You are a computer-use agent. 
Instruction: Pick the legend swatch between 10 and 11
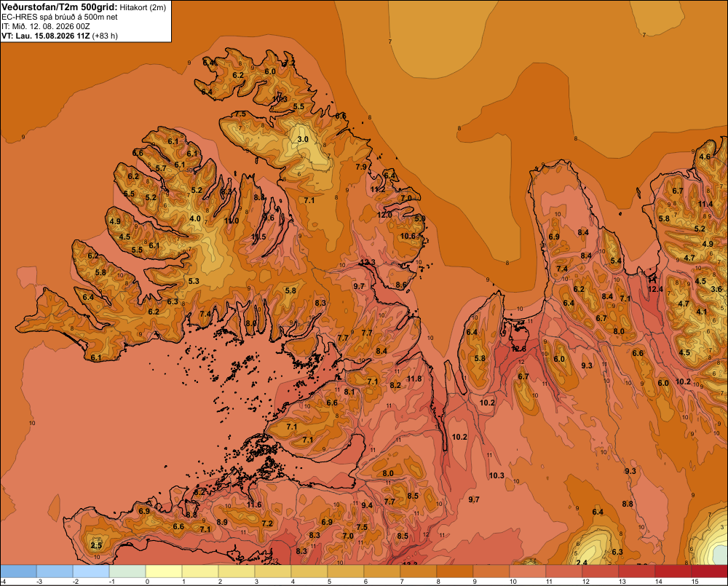[x=527, y=571]
